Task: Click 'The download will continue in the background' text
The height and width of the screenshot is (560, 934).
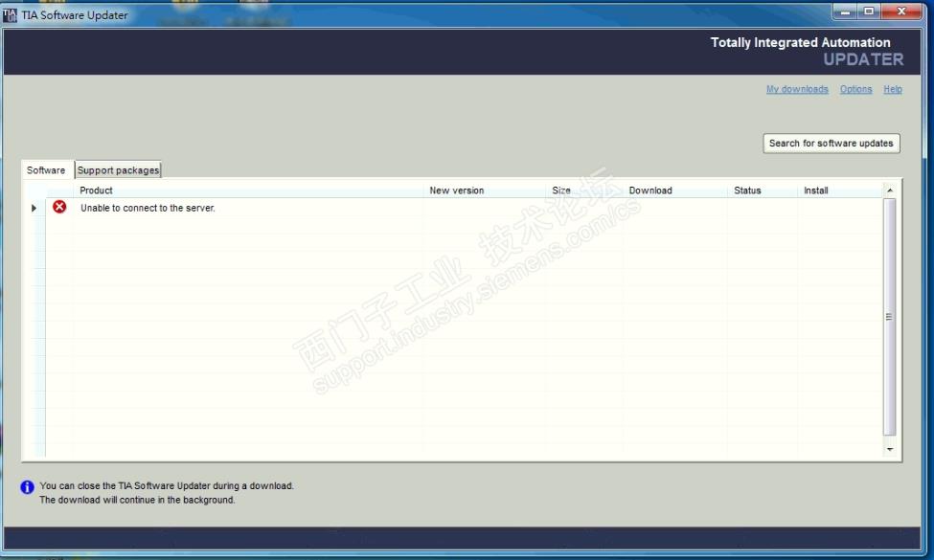Action: pos(137,500)
